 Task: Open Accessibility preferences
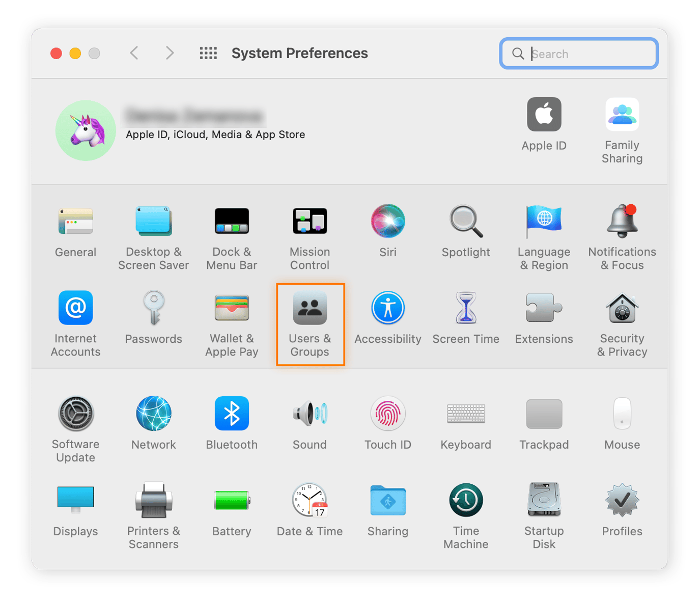(x=387, y=308)
